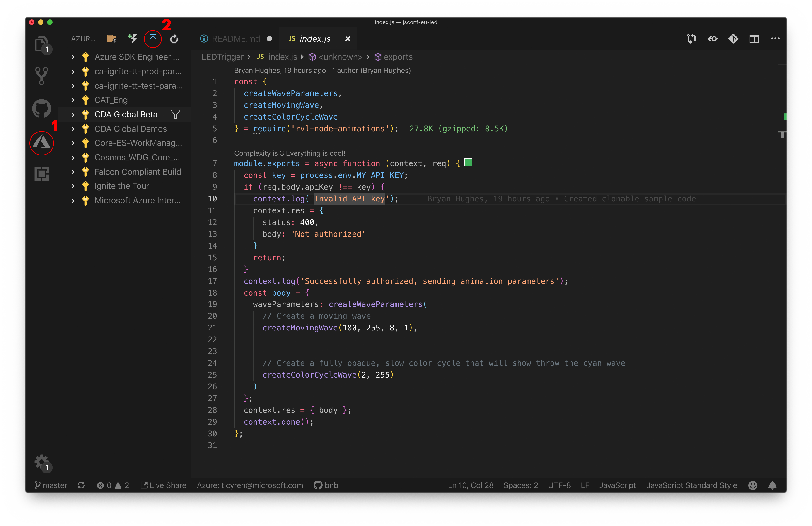This screenshot has height=526, width=812.
Task: Click the green color swatch on line 7
Action: (469, 163)
